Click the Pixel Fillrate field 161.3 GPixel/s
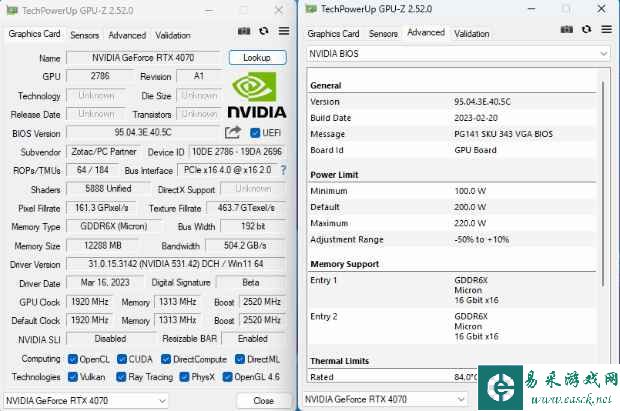The image size is (620, 411). (102, 208)
